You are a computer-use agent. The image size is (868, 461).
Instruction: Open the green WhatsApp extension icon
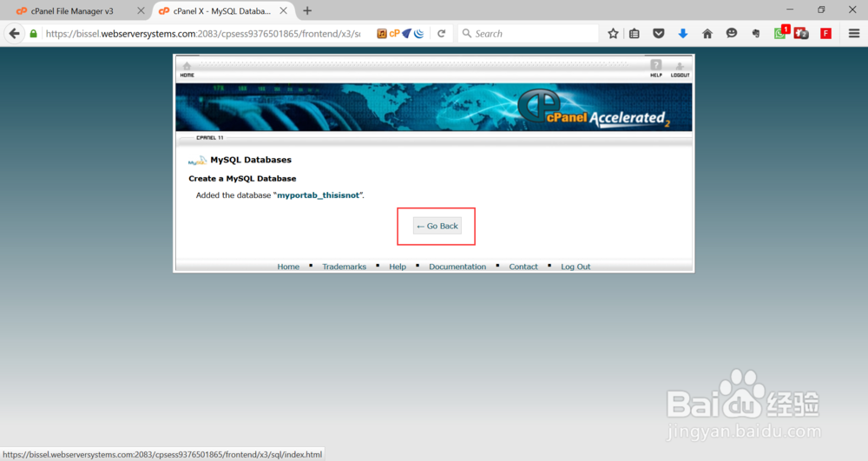pyautogui.click(x=780, y=34)
